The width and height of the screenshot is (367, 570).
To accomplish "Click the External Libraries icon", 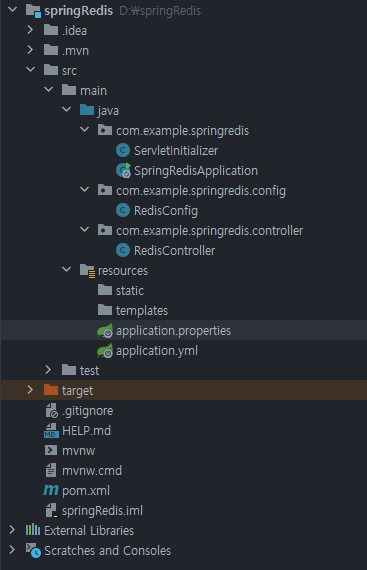I will [33, 530].
